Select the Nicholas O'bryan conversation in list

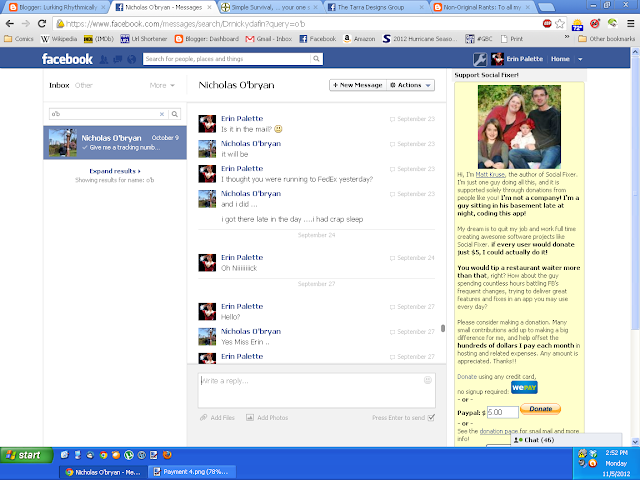[115, 142]
